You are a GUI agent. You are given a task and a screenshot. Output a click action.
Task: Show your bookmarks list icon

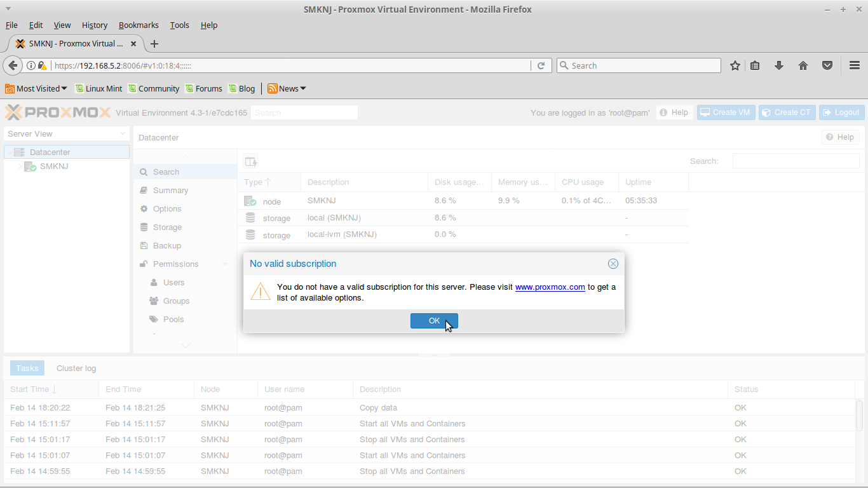click(755, 65)
